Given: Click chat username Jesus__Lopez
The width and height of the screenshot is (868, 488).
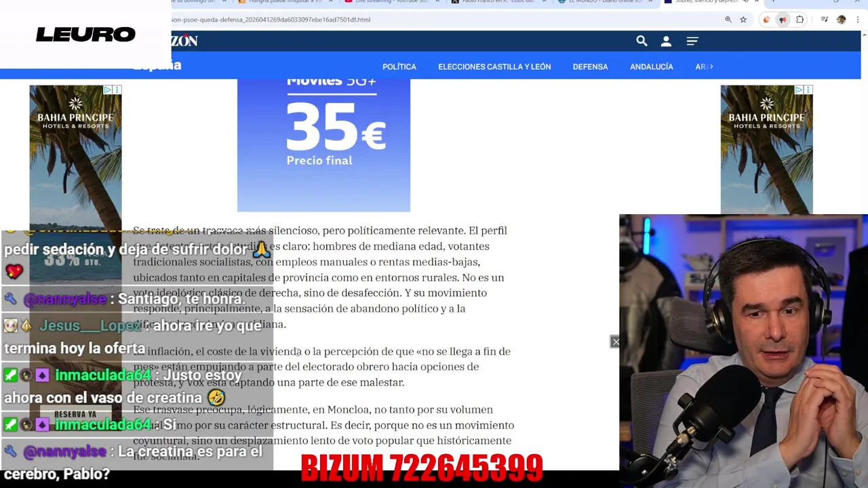Looking at the screenshot, I should [90, 325].
